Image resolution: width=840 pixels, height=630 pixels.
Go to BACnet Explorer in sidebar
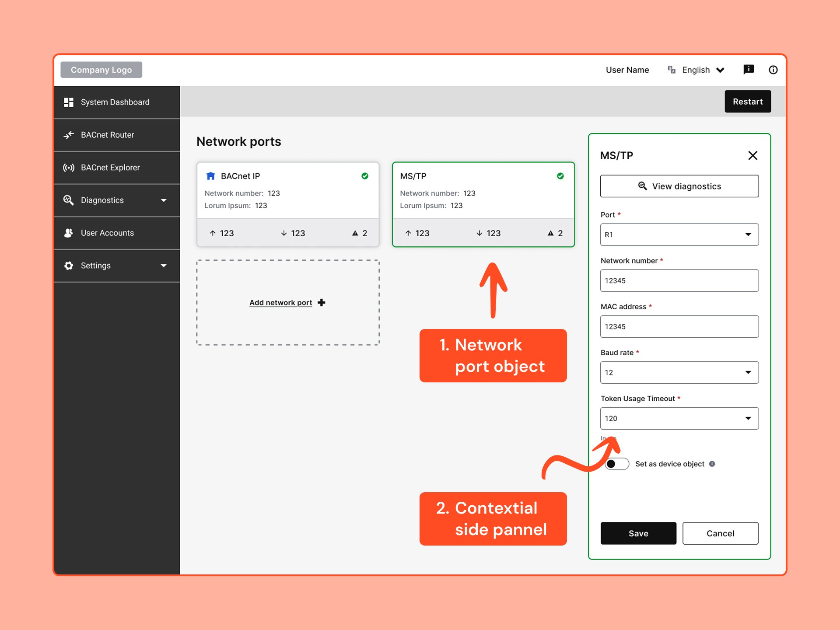tap(110, 168)
